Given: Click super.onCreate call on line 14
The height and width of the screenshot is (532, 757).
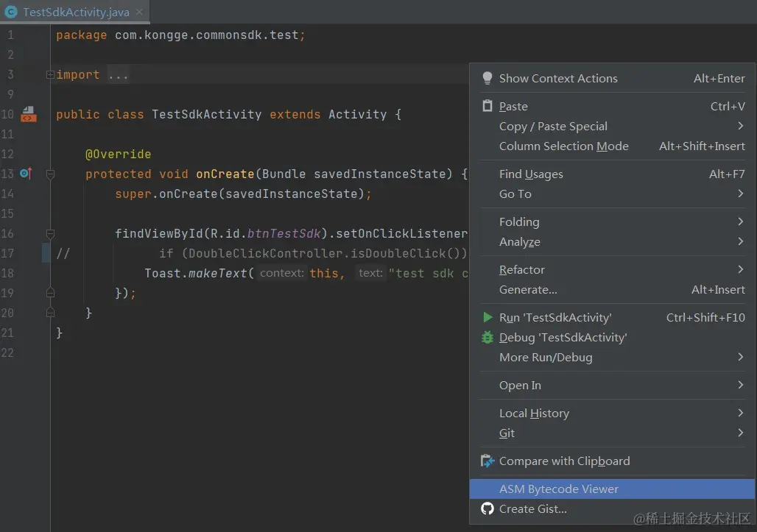Looking at the screenshot, I should pyautogui.click(x=166, y=194).
